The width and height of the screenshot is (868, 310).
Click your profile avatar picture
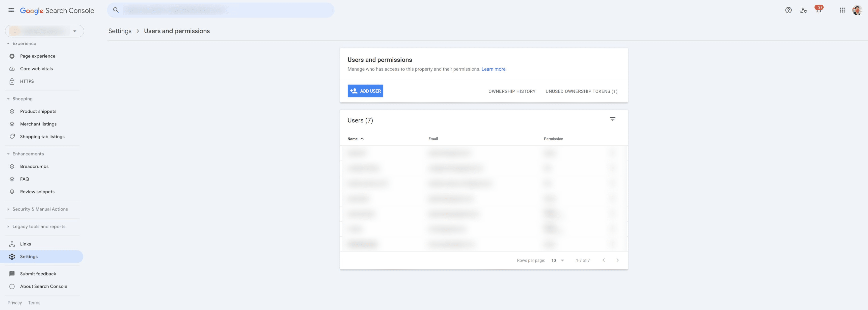[857, 10]
